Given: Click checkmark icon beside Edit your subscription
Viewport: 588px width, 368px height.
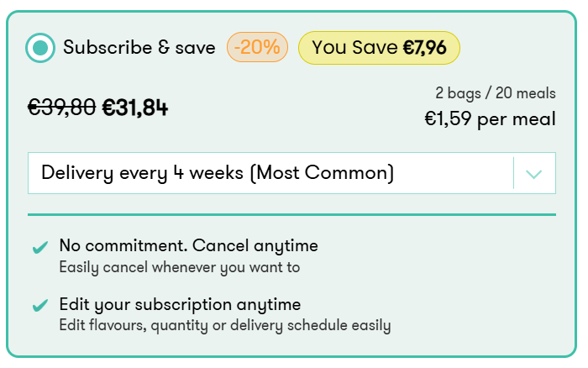Looking at the screenshot, I should pos(39,306).
